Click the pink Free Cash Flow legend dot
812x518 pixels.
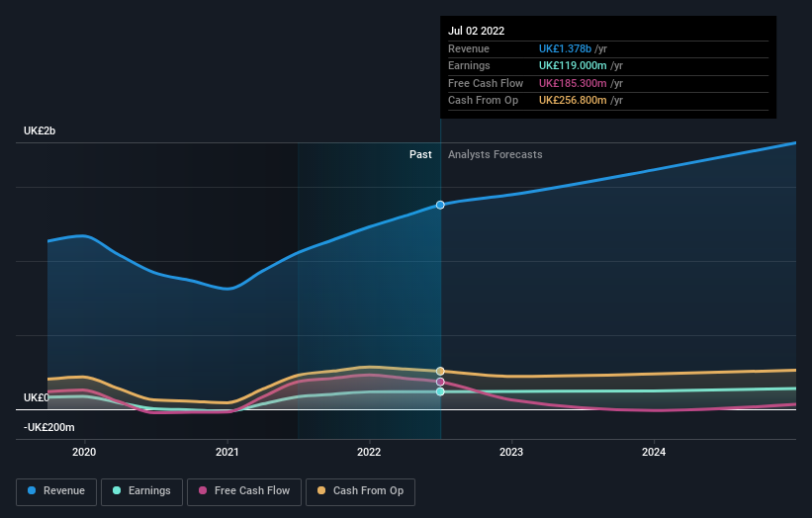[x=203, y=490]
